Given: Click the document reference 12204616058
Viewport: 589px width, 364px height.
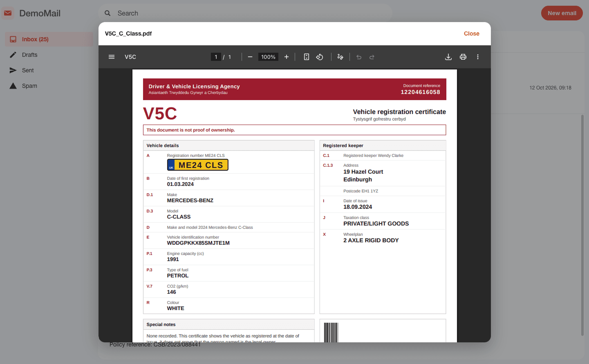Looking at the screenshot, I should click(420, 92).
